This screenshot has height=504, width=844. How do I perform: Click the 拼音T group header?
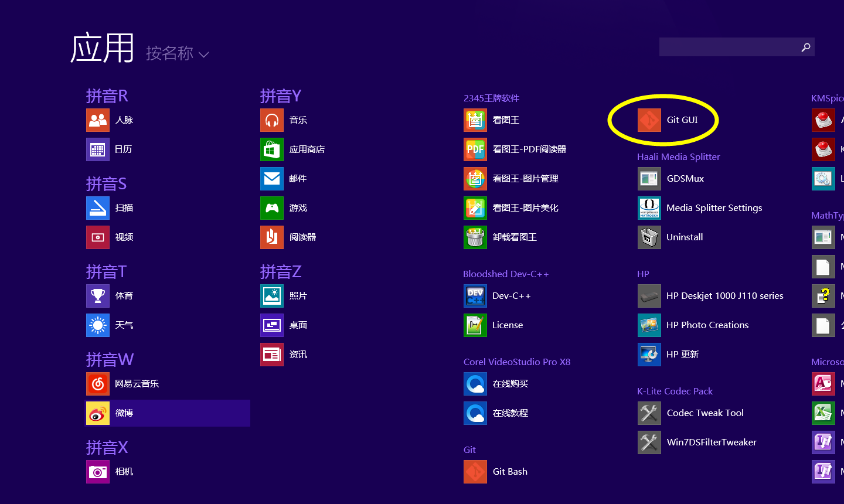[x=106, y=271]
